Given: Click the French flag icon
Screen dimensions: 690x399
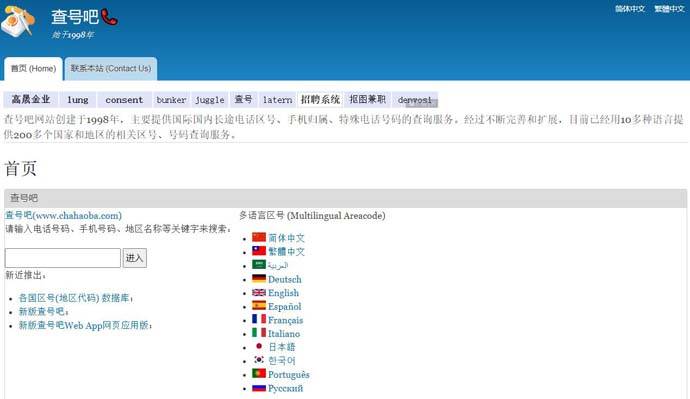Looking at the screenshot, I should point(259,319).
